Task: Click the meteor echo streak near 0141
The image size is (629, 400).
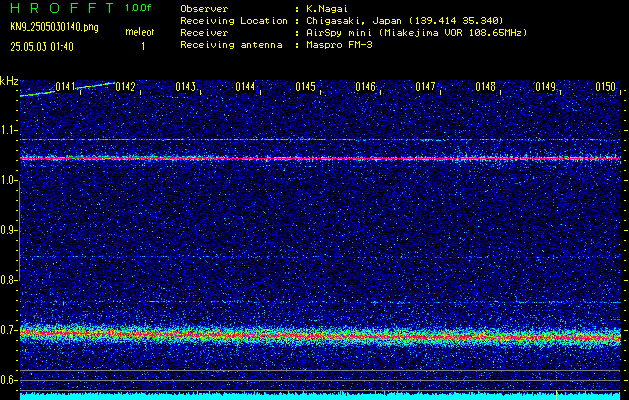Action: [x=67, y=89]
